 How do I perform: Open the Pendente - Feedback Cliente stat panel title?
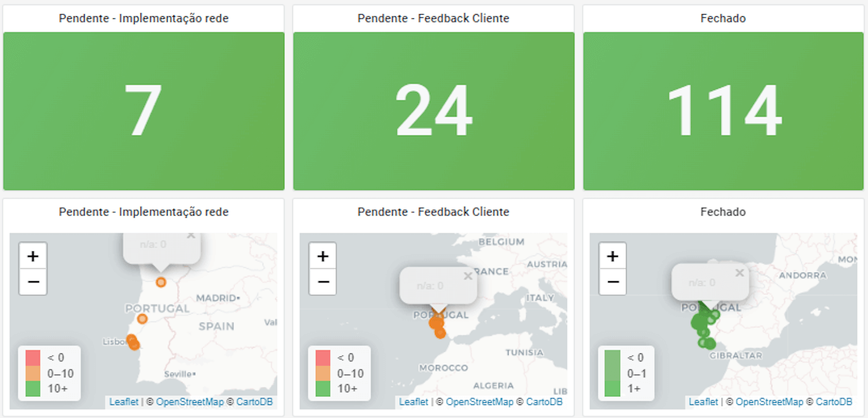[x=433, y=18]
